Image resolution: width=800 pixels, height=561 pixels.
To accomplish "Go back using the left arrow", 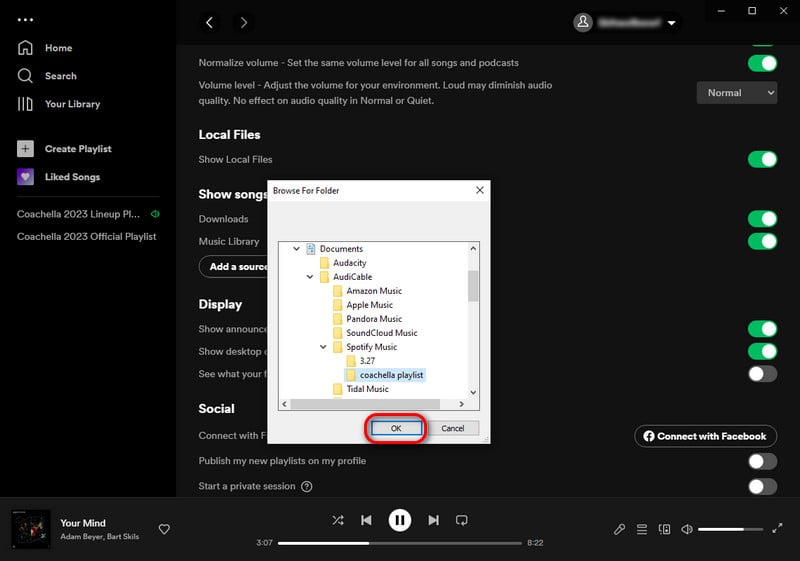I will (x=210, y=22).
